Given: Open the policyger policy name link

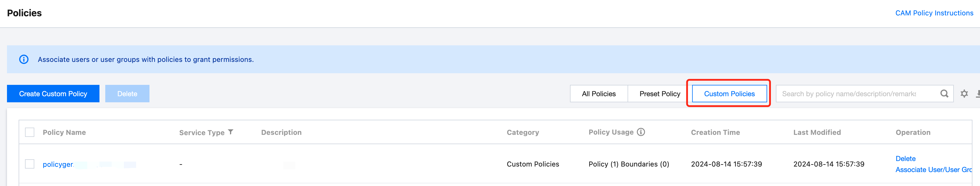Looking at the screenshot, I should click(58, 164).
